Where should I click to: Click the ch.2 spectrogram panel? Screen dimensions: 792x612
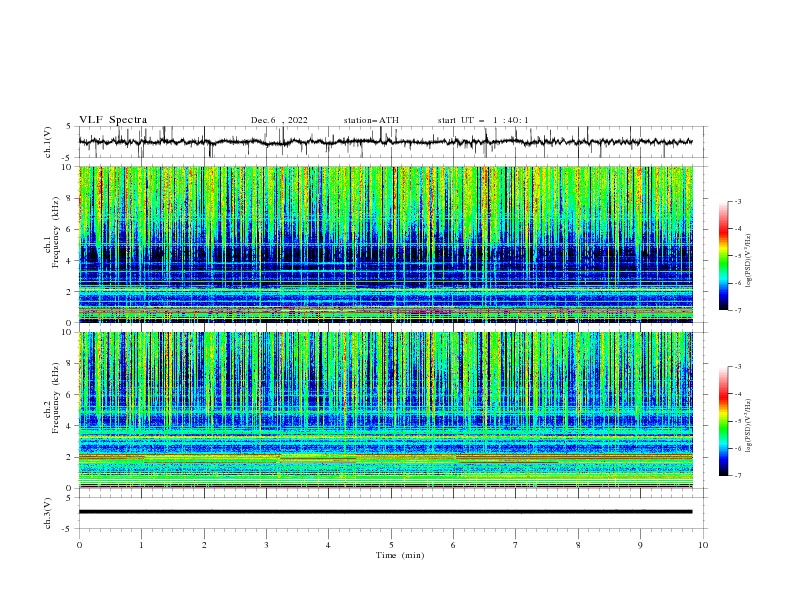pyautogui.click(x=385, y=410)
